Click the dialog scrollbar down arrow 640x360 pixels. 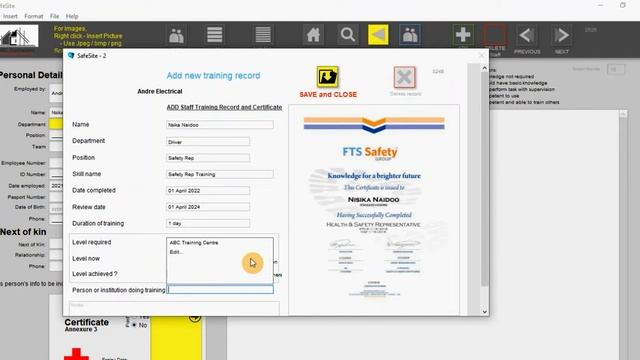tap(484, 311)
